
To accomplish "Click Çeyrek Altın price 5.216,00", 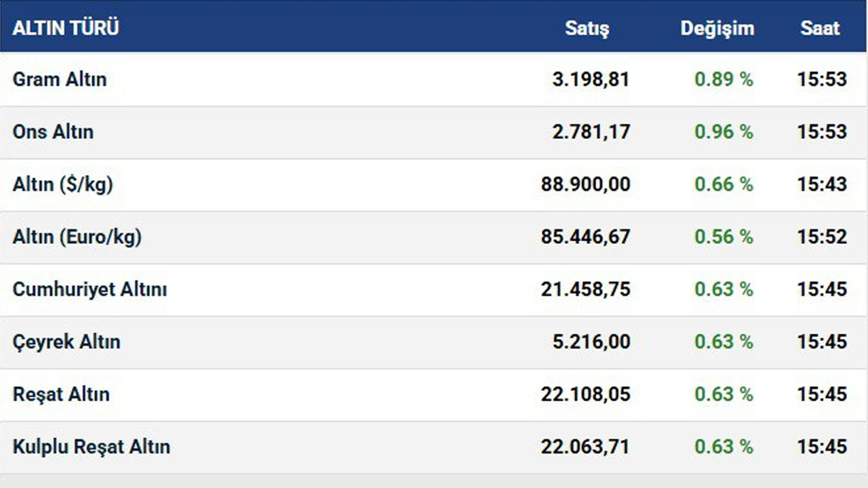I will point(591,342).
